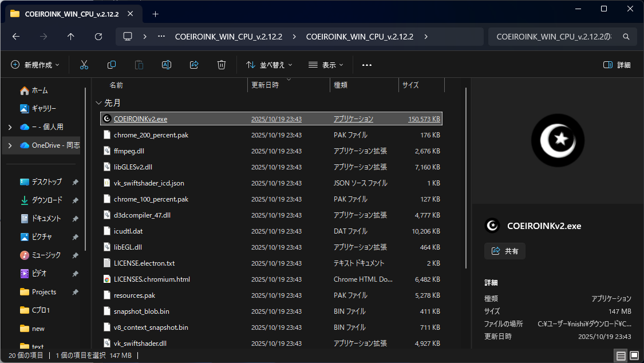Go forward with the right arrow
The height and width of the screenshot is (363, 644).
coord(44,37)
